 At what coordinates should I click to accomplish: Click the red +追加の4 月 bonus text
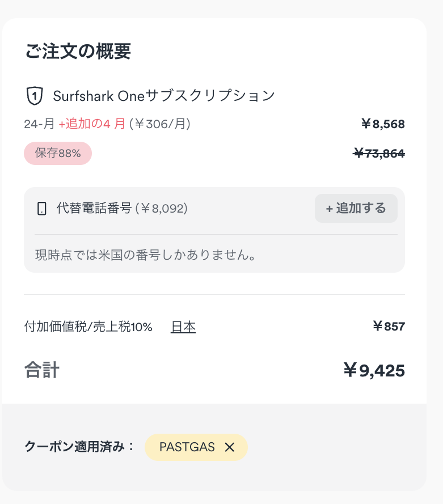pyautogui.click(x=92, y=124)
